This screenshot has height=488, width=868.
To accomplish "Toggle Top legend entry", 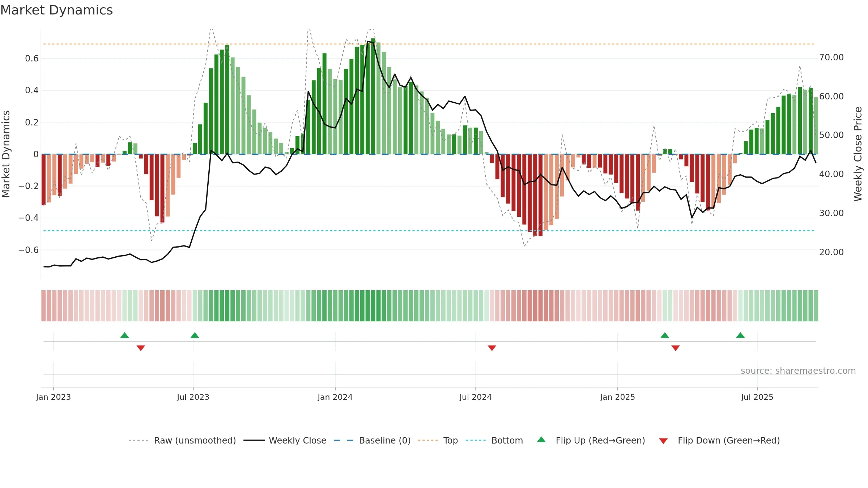I will 438,440.
